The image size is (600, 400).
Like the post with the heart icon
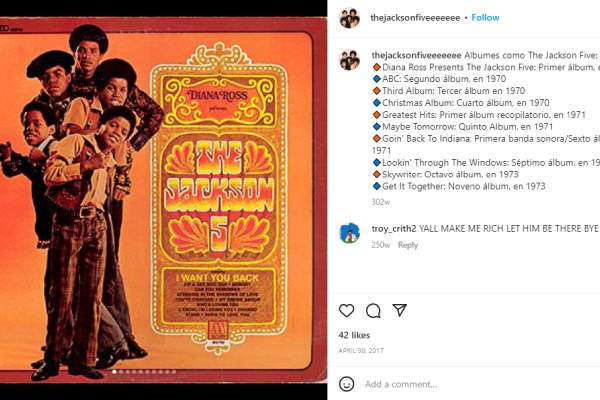(346, 310)
